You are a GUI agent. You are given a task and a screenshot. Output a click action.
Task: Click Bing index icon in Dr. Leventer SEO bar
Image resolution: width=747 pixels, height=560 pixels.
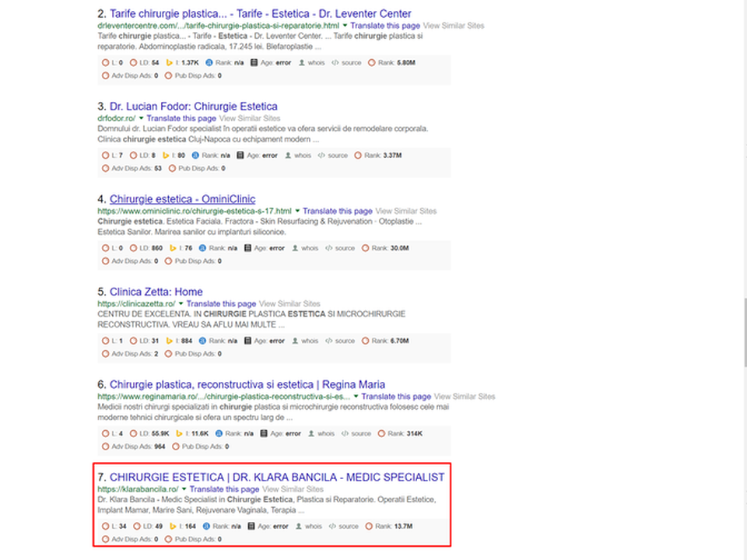(x=169, y=62)
